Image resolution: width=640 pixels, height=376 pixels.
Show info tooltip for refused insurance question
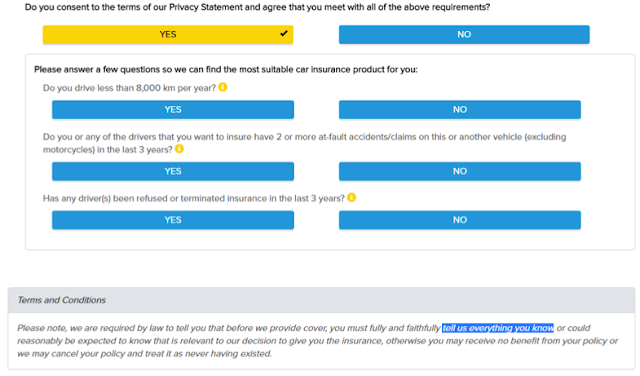coord(351,198)
